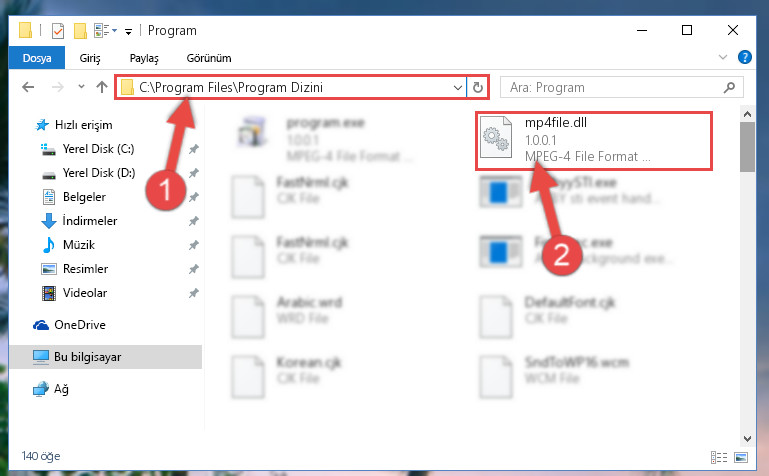Go up one folder with the up arrow
Viewport: 769px width, 476px height.
pyautogui.click(x=102, y=87)
